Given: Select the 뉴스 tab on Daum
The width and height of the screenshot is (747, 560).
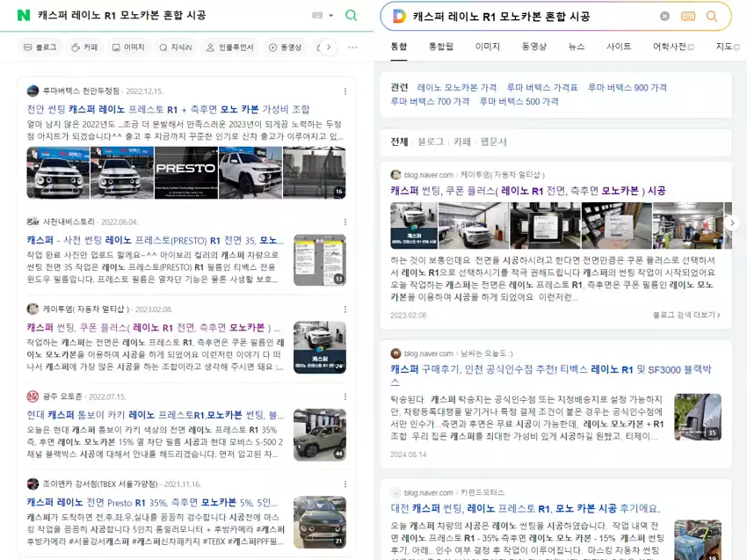Looking at the screenshot, I should [576, 47].
